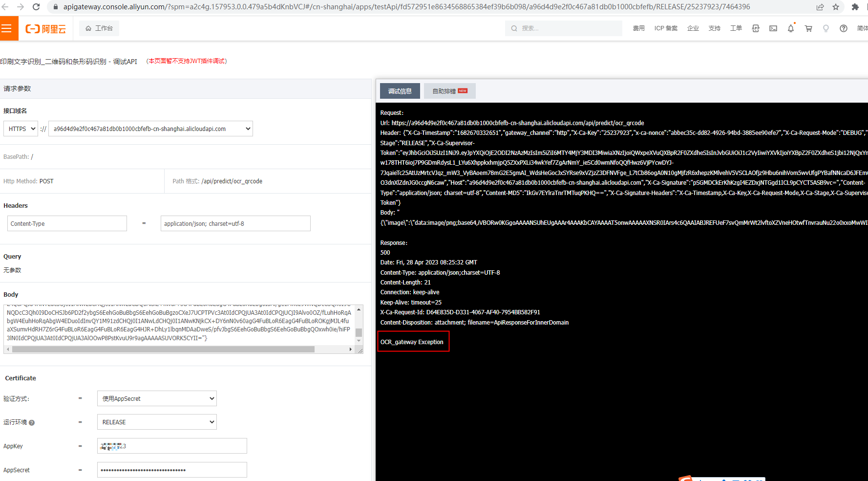Click inside the Body textarea
The height and width of the screenshot is (481, 868).
click(x=179, y=325)
